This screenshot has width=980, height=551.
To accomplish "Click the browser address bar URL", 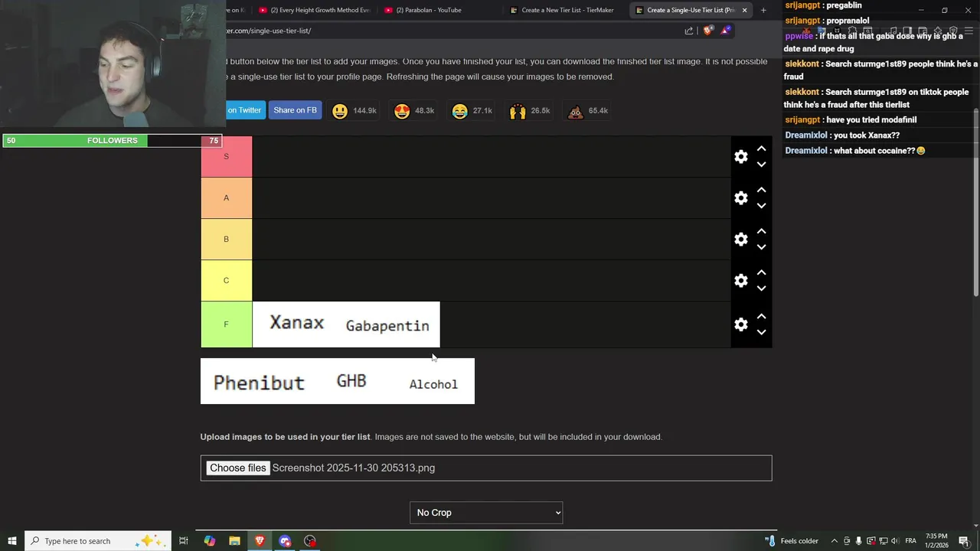I will [269, 31].
